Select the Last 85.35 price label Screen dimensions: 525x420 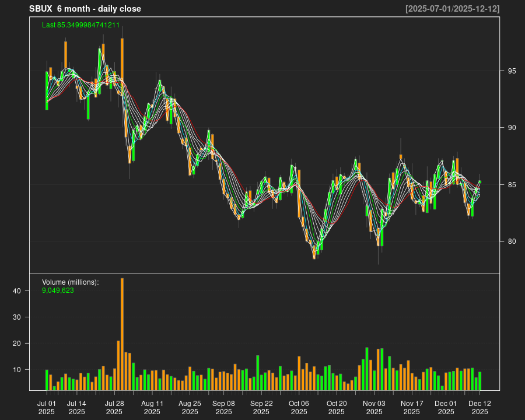click(80, 25)
